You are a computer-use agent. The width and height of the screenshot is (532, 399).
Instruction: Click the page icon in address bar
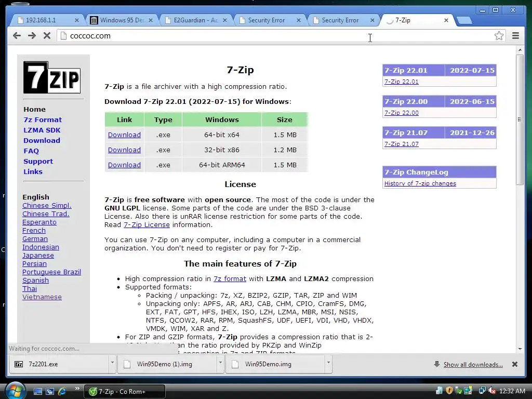63,36
